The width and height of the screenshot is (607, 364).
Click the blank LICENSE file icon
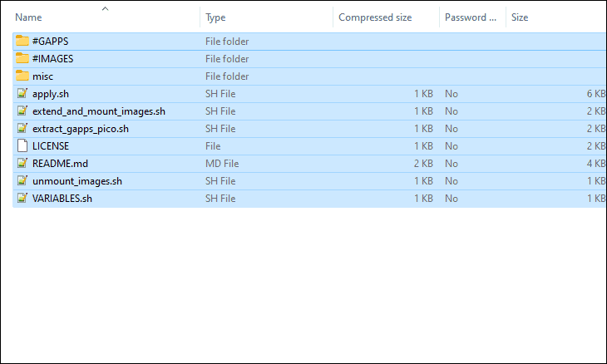[x=22, y=145]
